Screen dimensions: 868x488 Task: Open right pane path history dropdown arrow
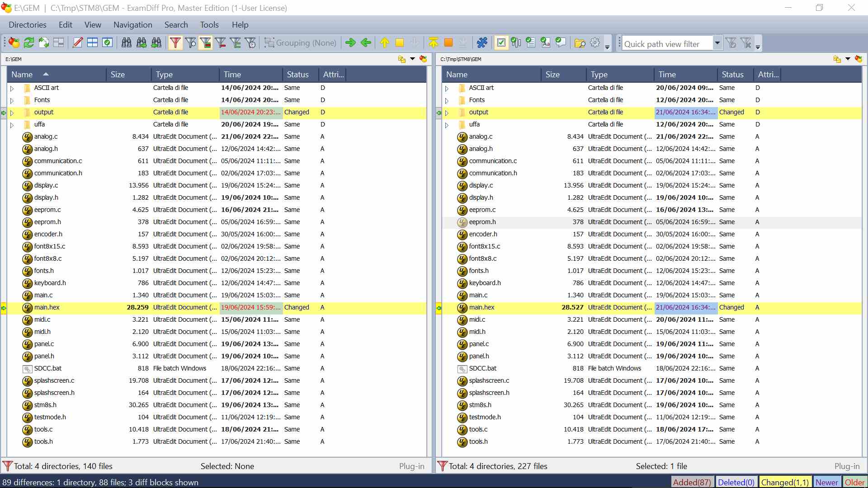tap(848, 59)
